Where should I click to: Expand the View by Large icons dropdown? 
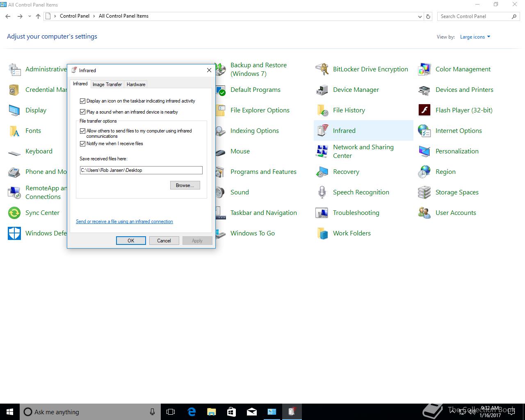tap(475, 37)
